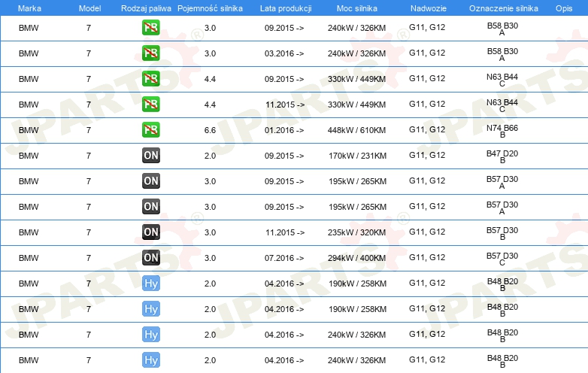Click the 11.2015 -> date in the 235kW row
Viewport: 588px width, 373px height.
pos(285,232)
